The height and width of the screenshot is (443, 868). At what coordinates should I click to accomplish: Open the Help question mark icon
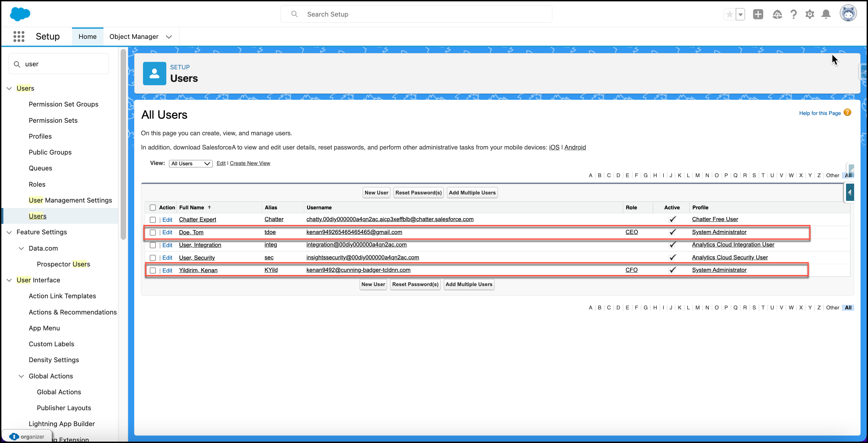[x=793, y=14]
